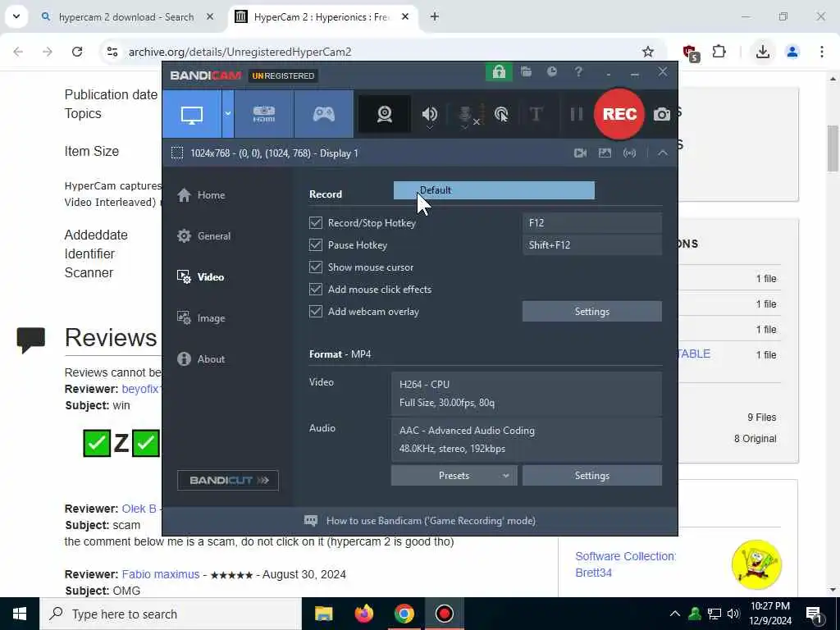840x630 pixels.
Task: Open Chrome downloads icon
Action: click(762, 52)
